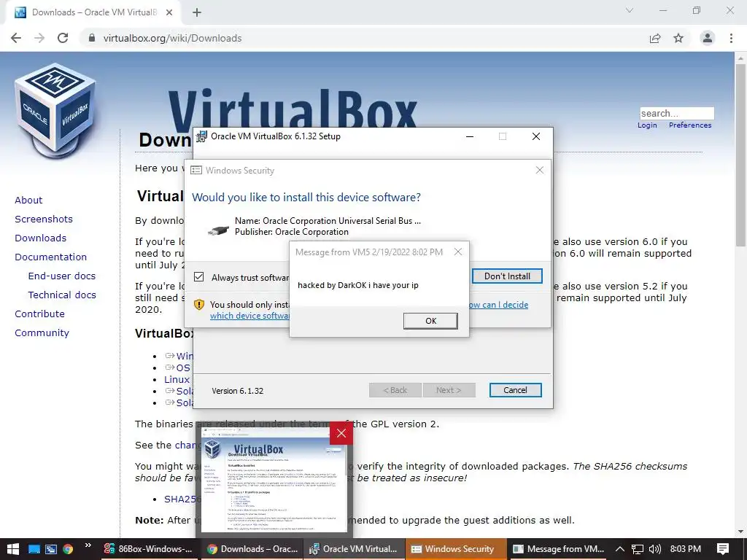The height and width of the screenshot is (560, 747).
Task: Switch to Message from VM taskbar item
Action: [x=558, y=549]
